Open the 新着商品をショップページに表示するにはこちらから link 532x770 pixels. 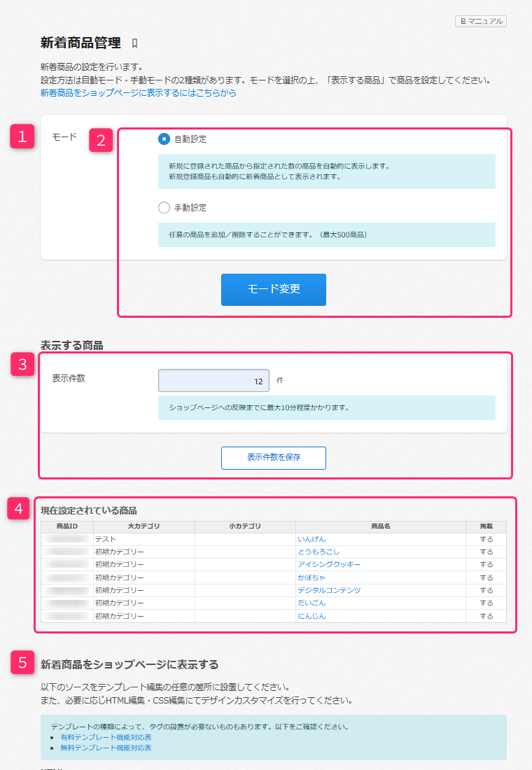(138, 92)
